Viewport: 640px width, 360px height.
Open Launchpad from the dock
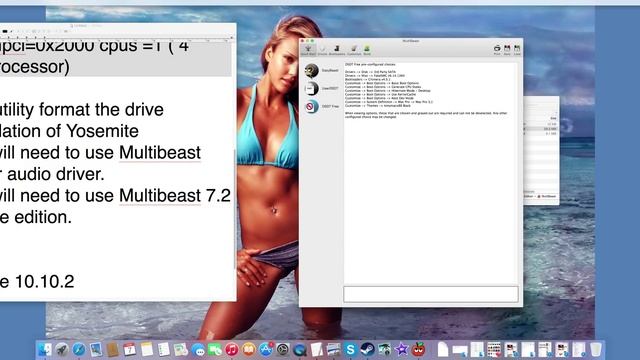62,349
